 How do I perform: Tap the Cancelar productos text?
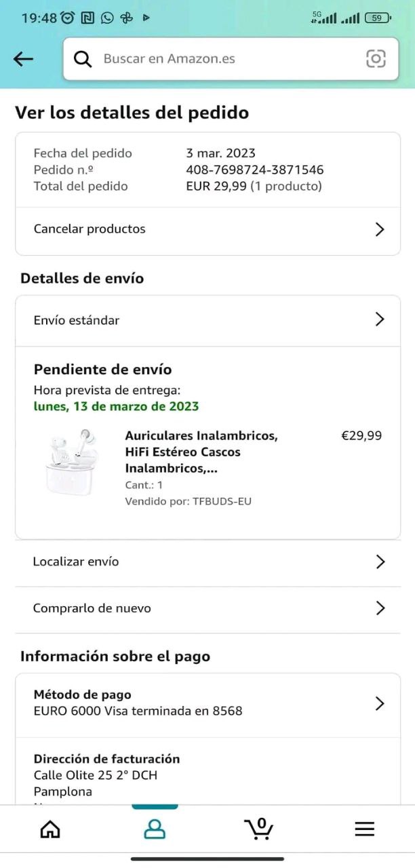click(90, 229)
